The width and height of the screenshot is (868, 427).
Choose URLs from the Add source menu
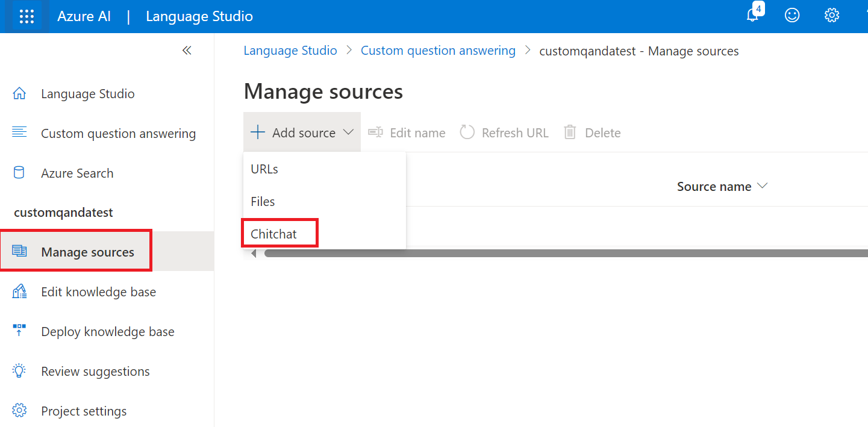(x=264, y=169)
